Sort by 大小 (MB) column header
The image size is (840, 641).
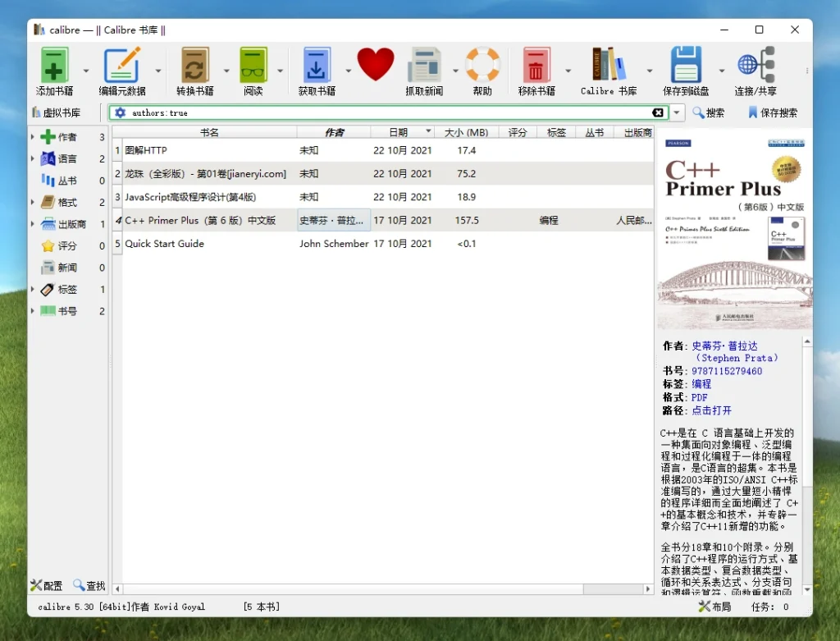point(466,132)
